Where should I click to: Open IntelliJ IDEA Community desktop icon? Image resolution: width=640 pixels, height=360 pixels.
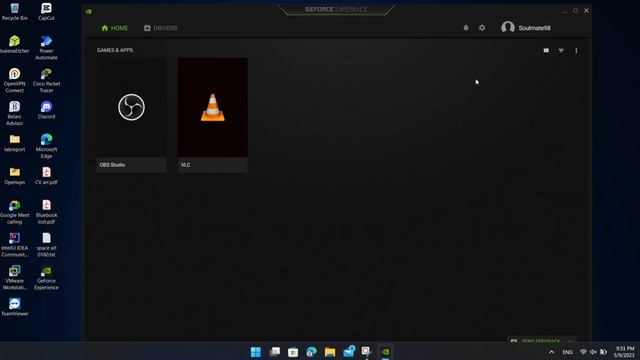15,245
